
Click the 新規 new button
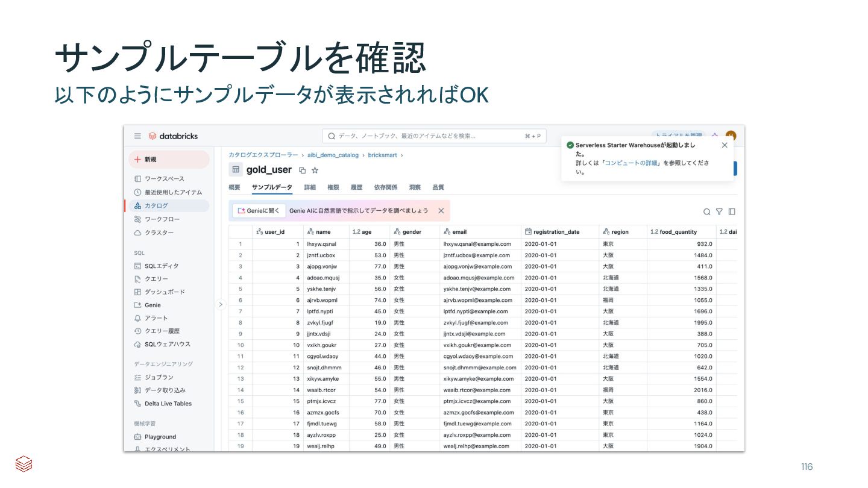tap(169, 160)
